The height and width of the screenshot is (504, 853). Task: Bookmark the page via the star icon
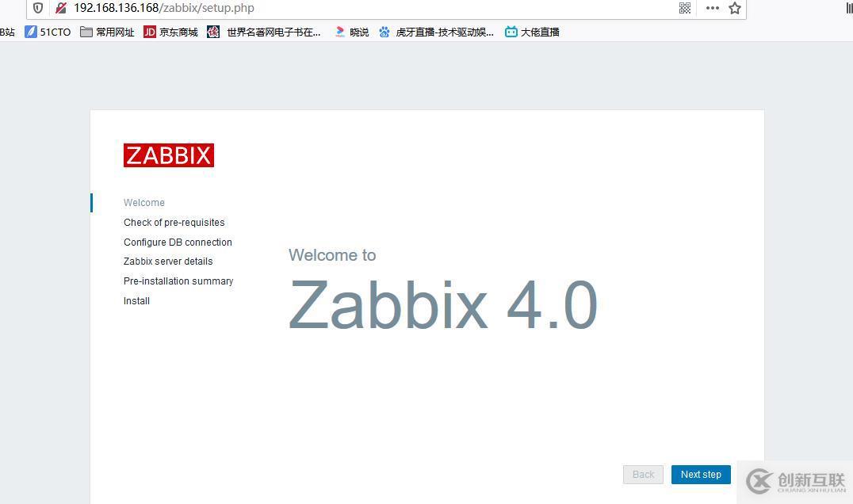pos(734,8)
